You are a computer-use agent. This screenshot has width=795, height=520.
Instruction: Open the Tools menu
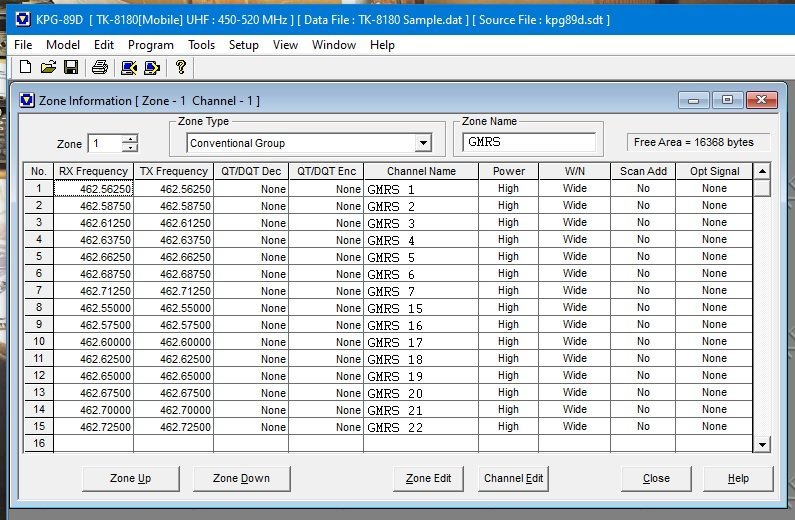[x=201, y=45]
